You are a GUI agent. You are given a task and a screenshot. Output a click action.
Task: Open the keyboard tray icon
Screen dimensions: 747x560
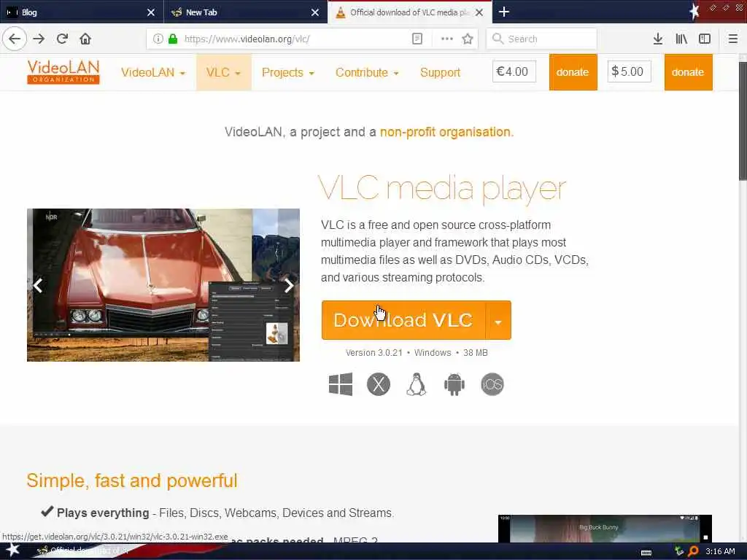pyautogui.click(x=646, y=553)
